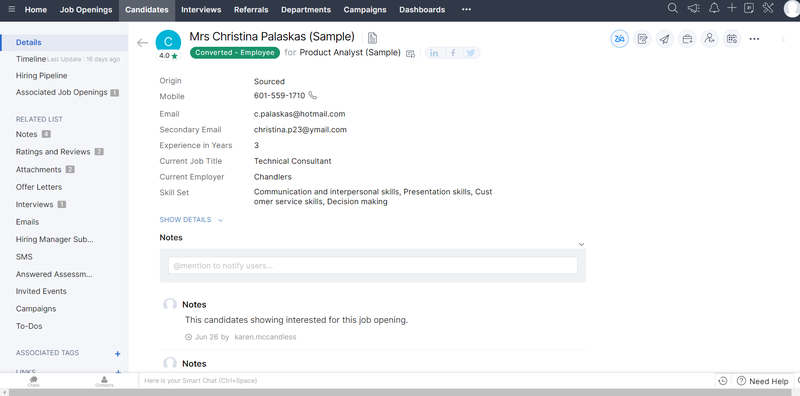Screen dimensions: 800x396
Task: Click the associate job briefcase icon
Action: pos(687,39)
